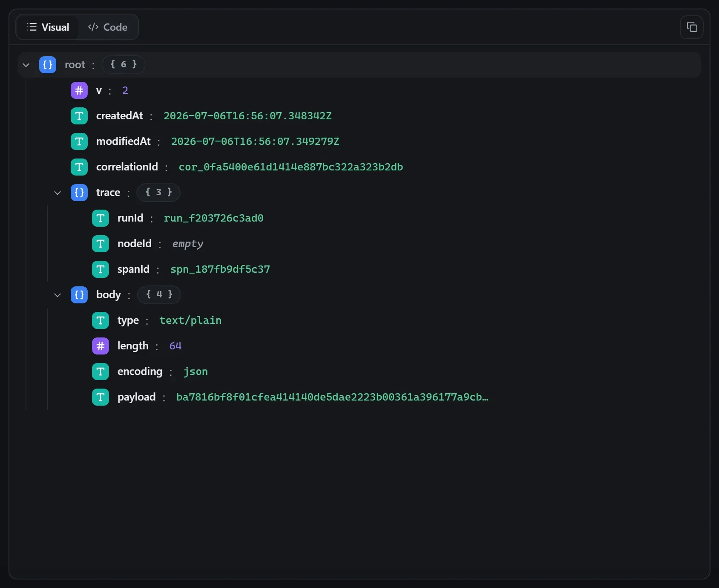719x588 pixels.
Task: Click the trace key label
Action: coord(108,193)
